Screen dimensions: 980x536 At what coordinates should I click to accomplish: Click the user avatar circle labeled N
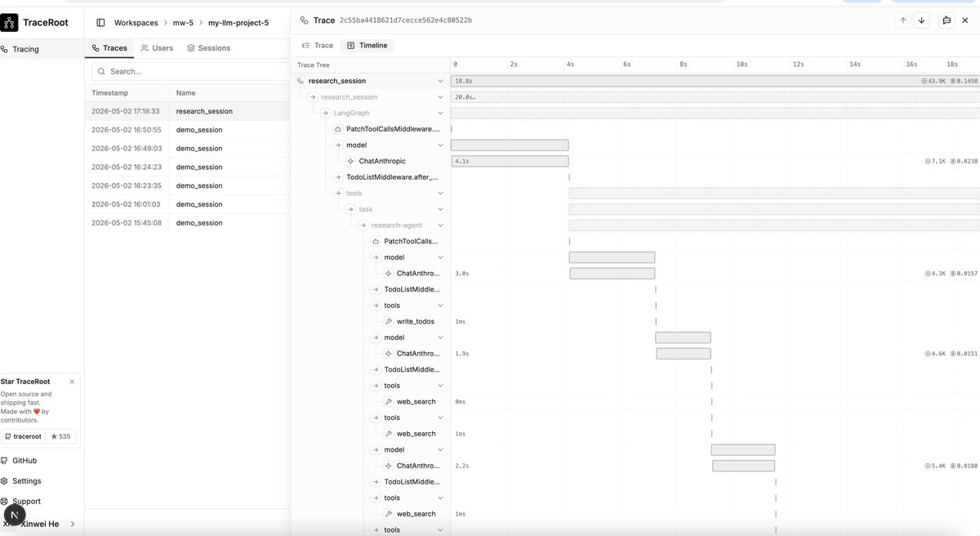click(x=14, y=516)
